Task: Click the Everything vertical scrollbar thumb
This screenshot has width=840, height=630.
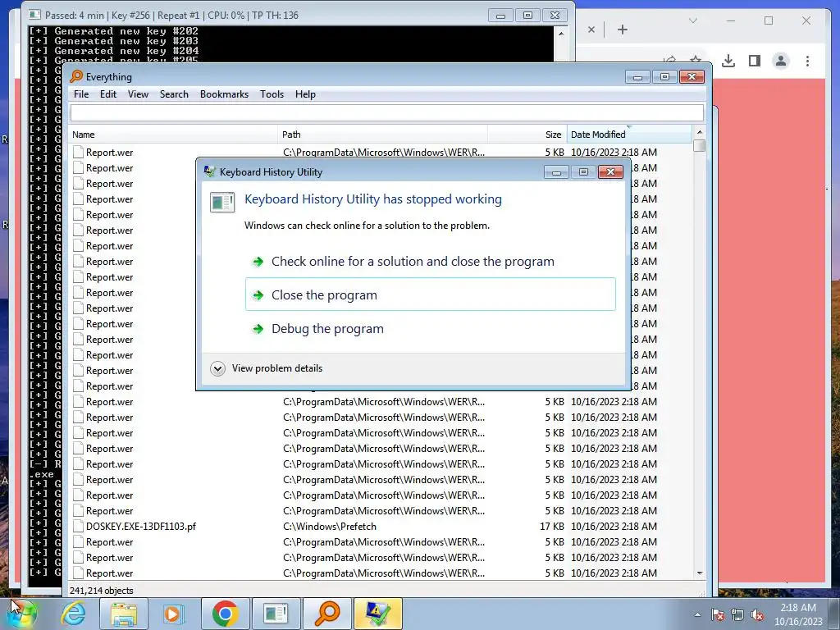Action: click(699, 146)
